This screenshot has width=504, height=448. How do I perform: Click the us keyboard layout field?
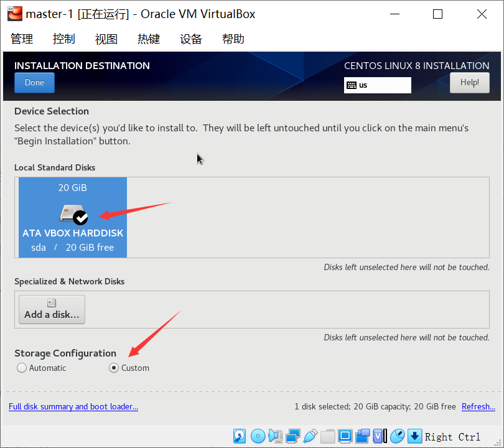[x=377, y=85]
